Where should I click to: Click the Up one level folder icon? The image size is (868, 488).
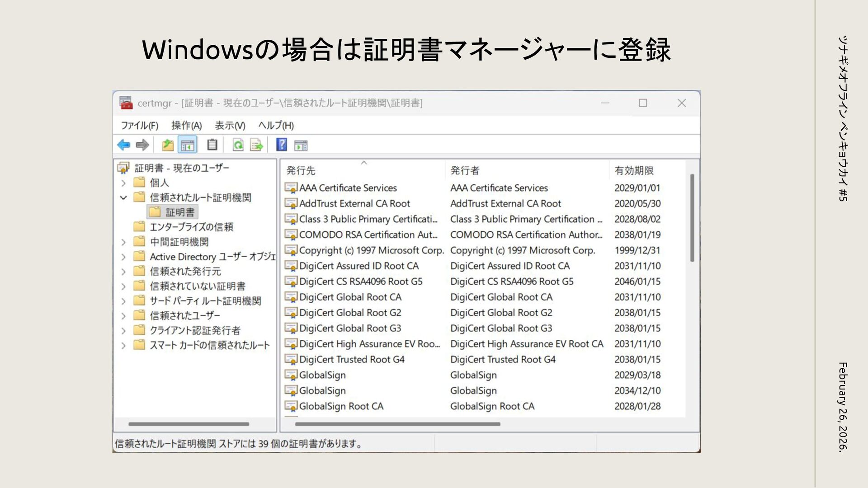168,145
